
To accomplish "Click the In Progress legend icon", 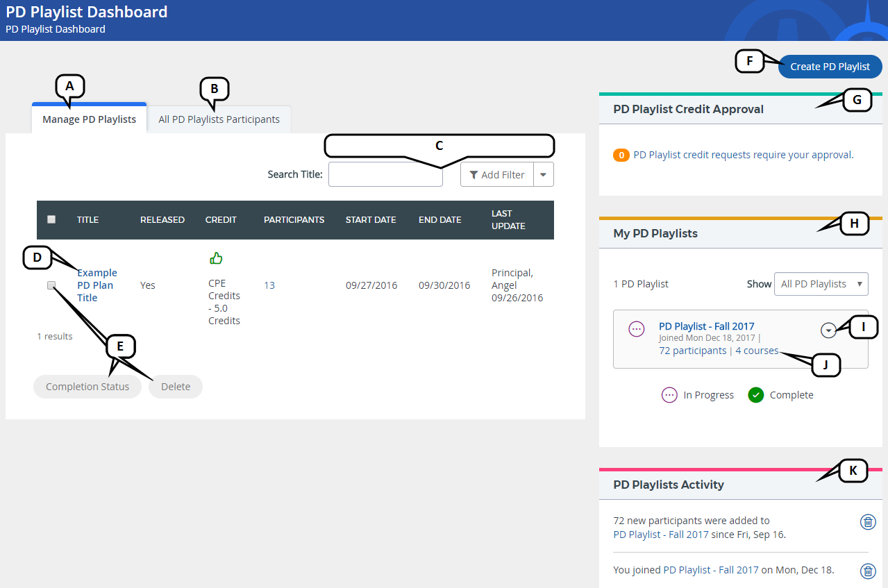I will click(669, 395).
